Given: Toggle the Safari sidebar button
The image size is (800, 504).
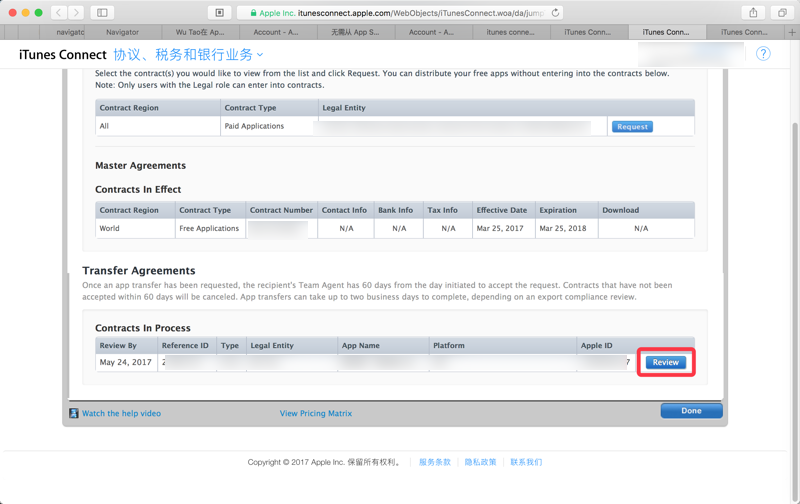Looking at the screenshot, I should point(102,12).
